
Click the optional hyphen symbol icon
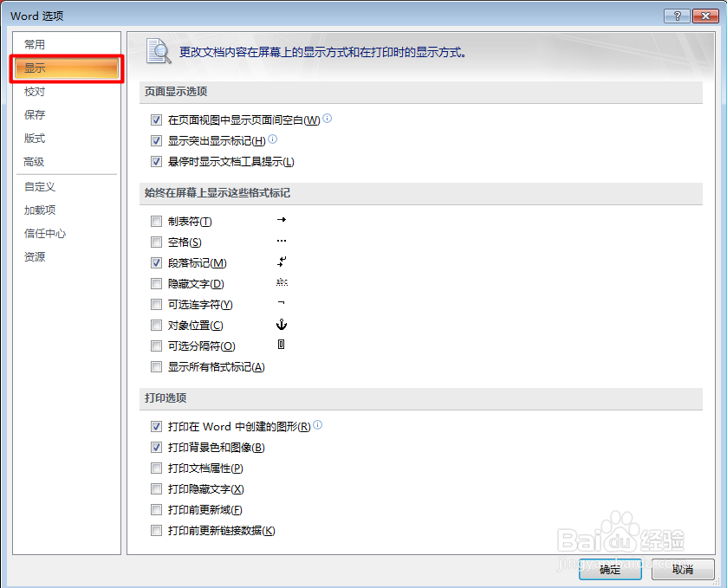[282, 303]
